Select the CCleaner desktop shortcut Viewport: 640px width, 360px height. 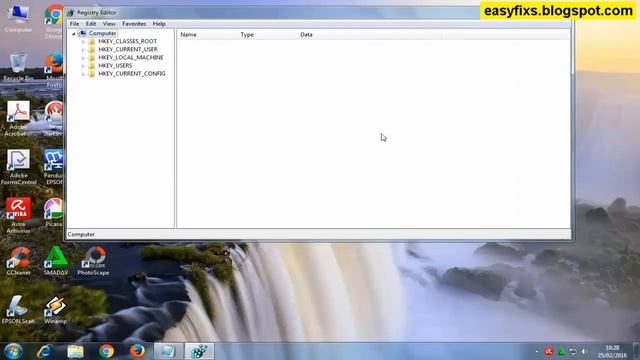pyautogui.click(x=18, y=261)
